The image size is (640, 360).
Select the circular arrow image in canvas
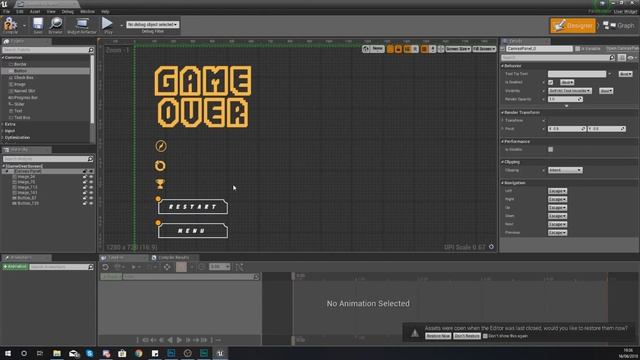160,165
